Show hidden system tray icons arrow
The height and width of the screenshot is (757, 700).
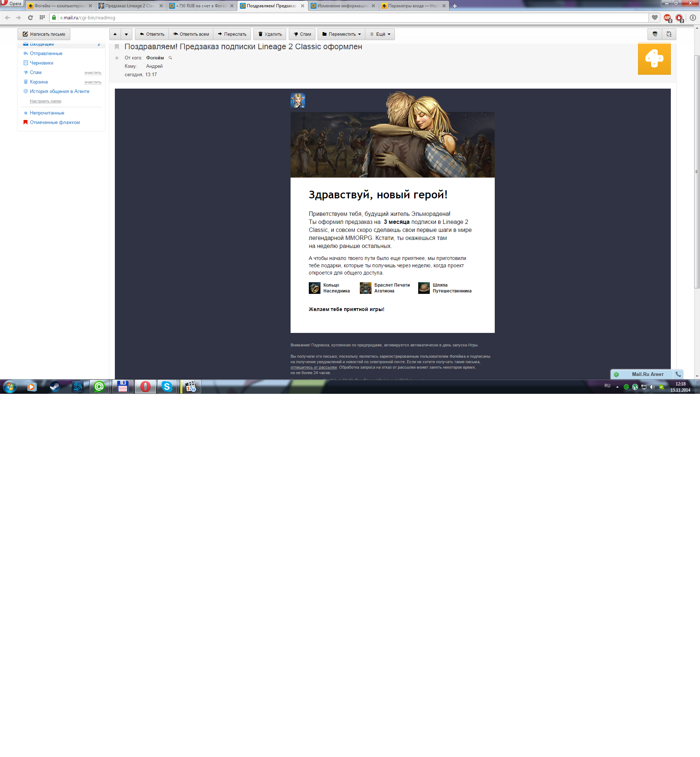[618, 387]
